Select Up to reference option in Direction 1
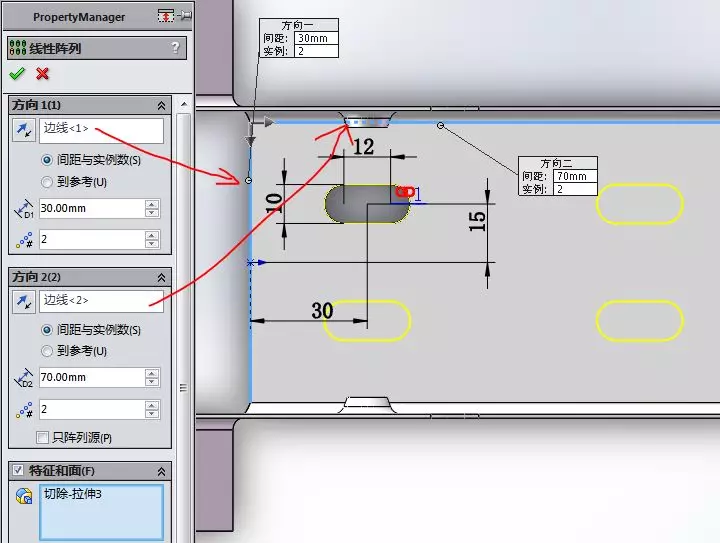Viewport: 720px width, 543px height. coord(47,182)
